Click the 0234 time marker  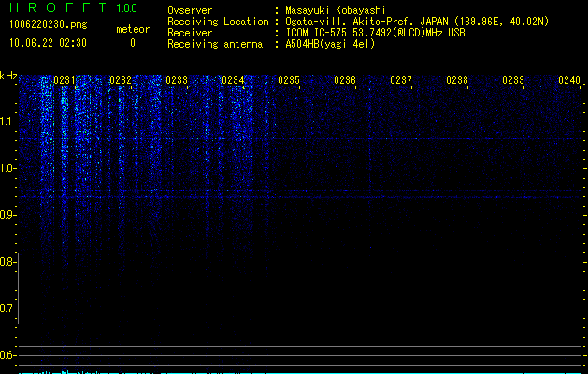coord(233,80)
